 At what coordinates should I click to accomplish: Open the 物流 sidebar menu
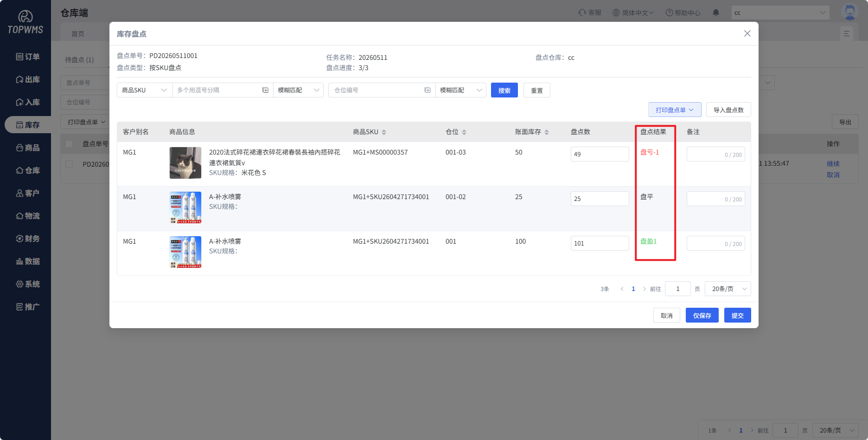coord(27,216)
